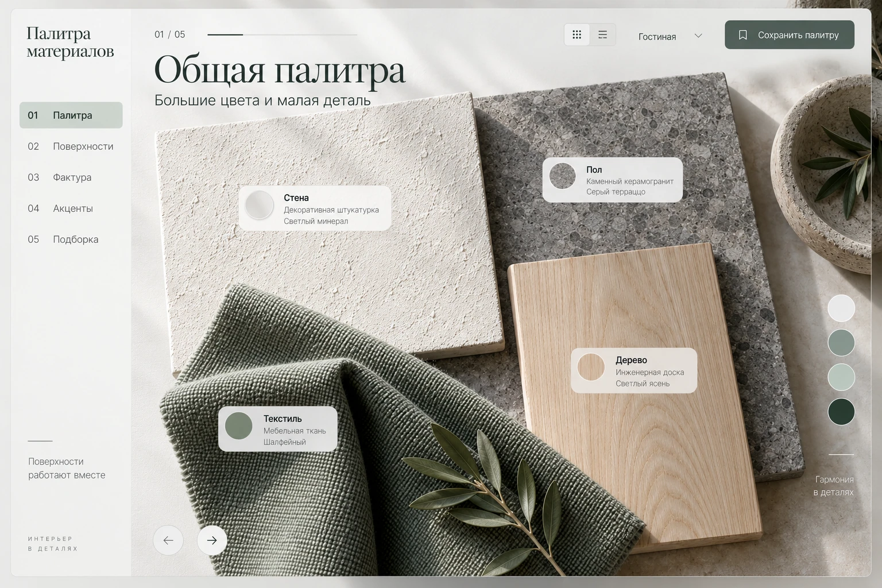
Task: Click the bookmark icon in Сохранить палитру
Action: [742, 35]
